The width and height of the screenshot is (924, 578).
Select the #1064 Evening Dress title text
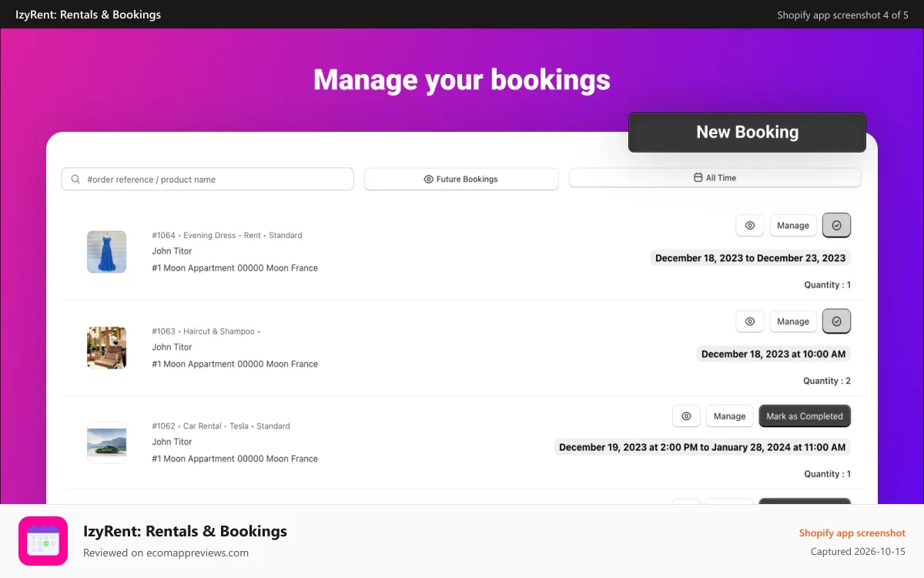[227, 235]
